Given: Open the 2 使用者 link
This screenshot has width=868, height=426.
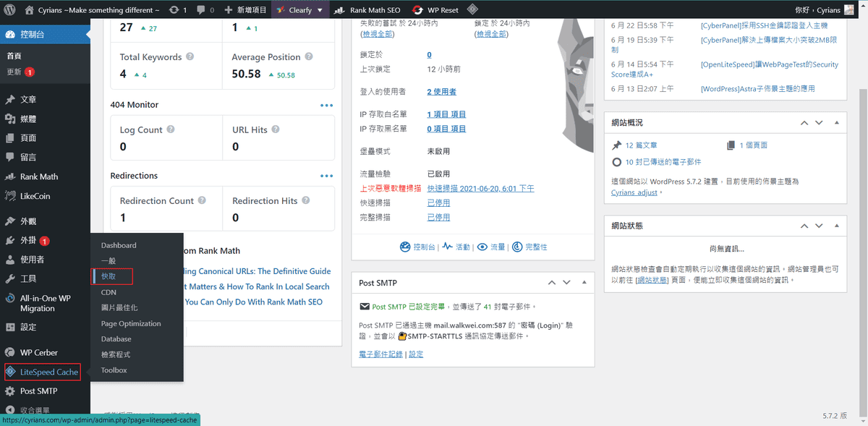Looking at the screenshot, I should 441,92.
